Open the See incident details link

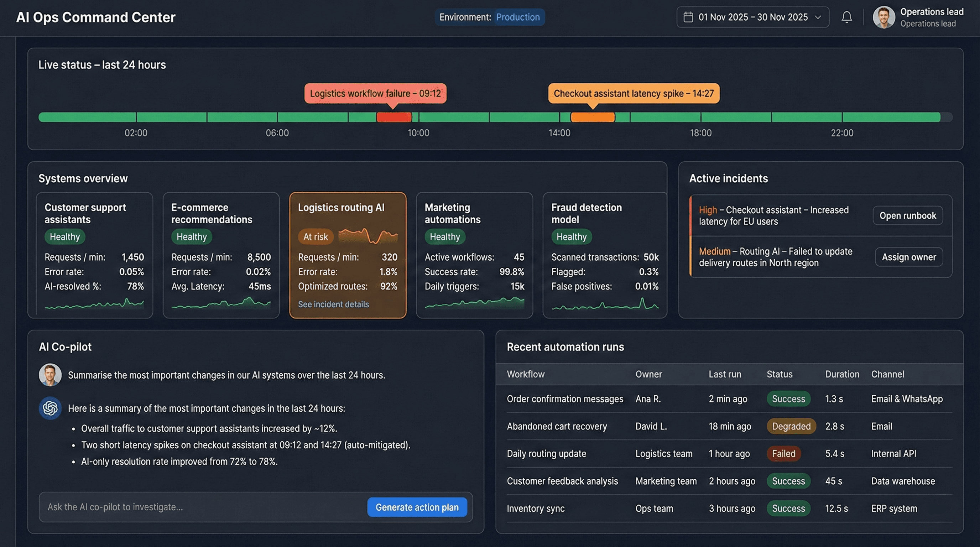click(333, 304)
